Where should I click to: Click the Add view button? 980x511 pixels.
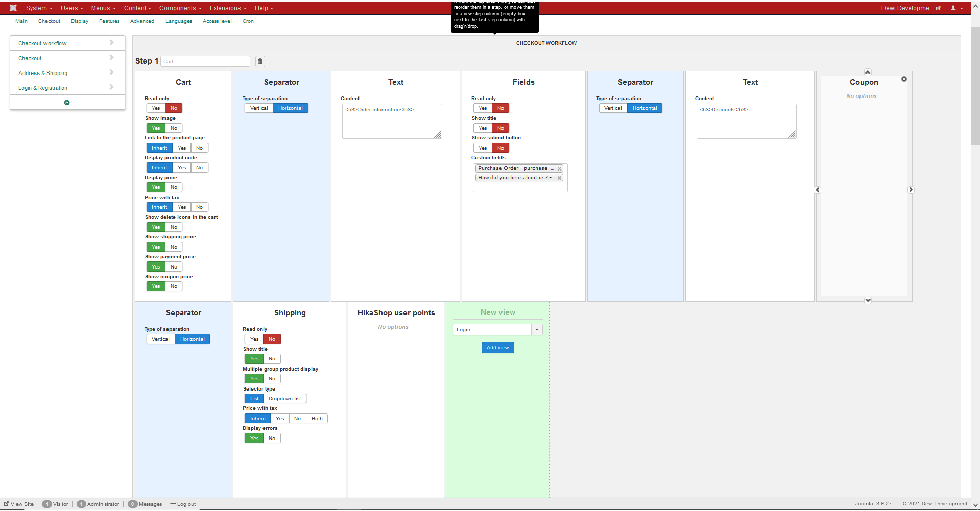(x=497, y=348)
